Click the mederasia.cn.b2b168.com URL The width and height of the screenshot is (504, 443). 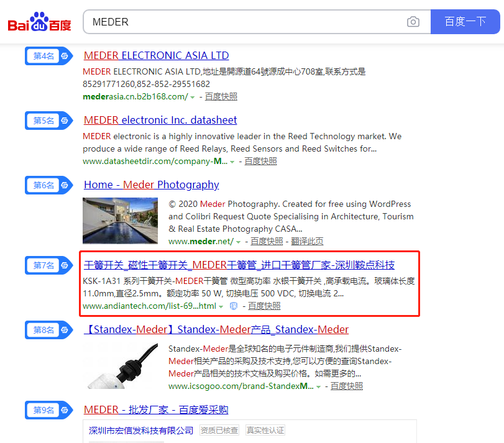135,97
